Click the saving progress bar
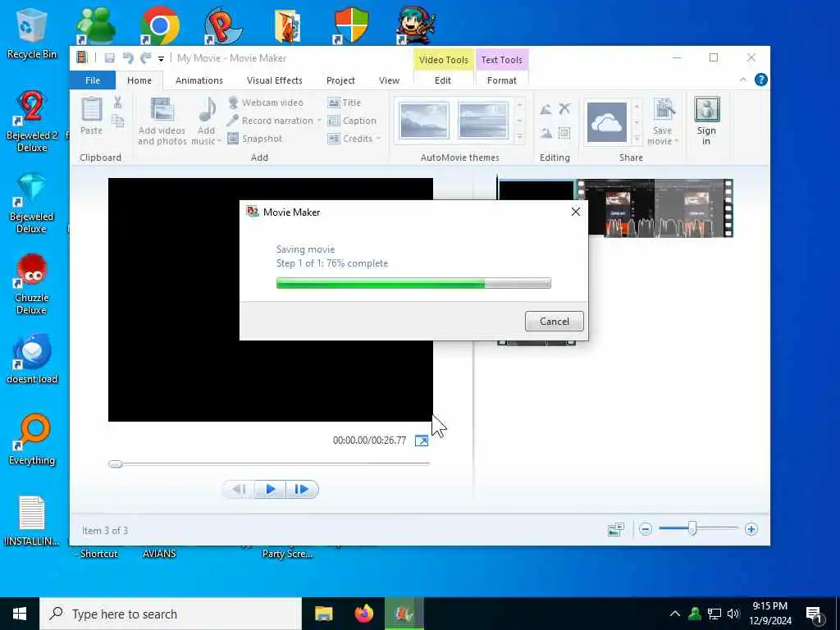This screenshot has width=840, height=630. 413,283
